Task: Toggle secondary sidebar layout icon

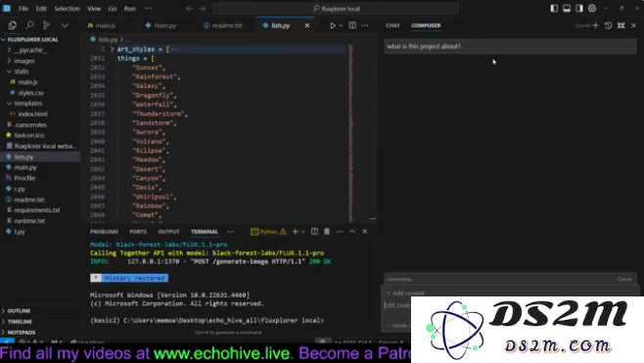Action: point(579,8)
